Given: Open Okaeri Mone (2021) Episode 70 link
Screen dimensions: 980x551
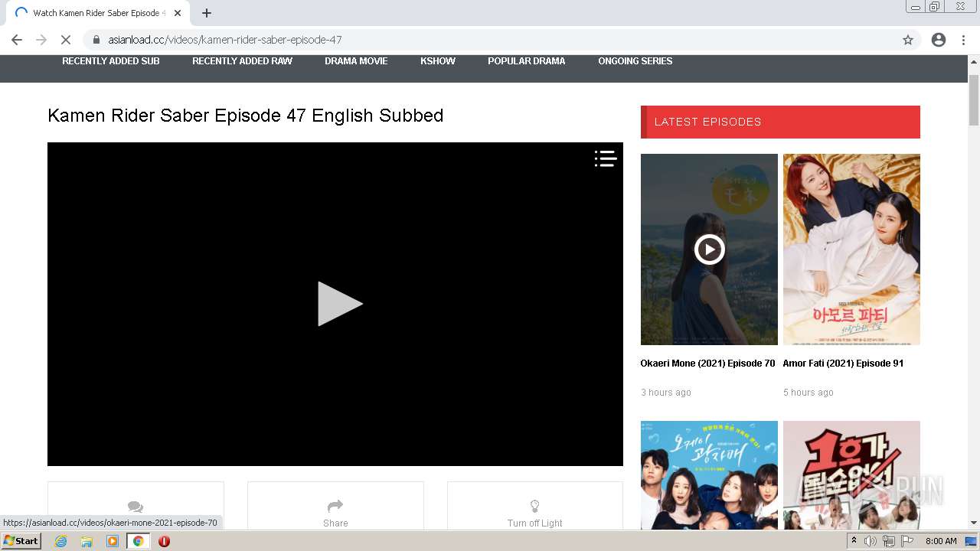Looking at the screenshot, I should coord(707,364).
